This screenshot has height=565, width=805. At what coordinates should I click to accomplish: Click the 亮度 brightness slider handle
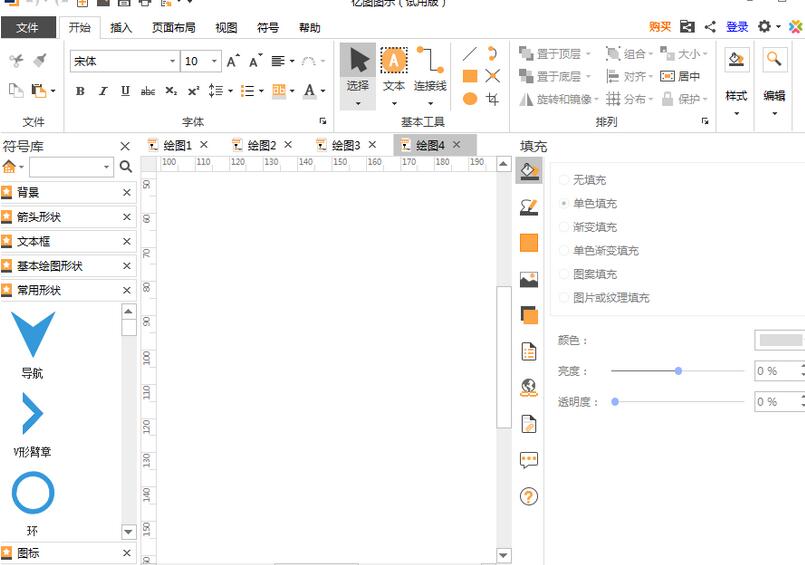pyautogui.click(x=678, y=371)
